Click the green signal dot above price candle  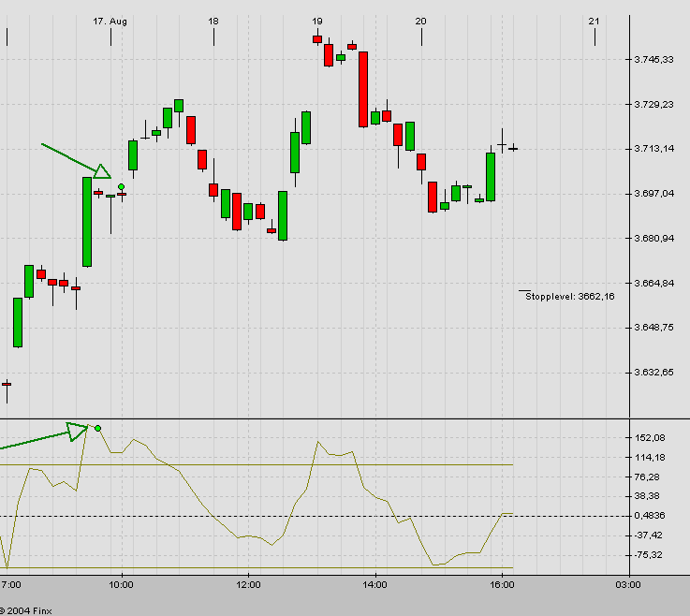(122, 187)
